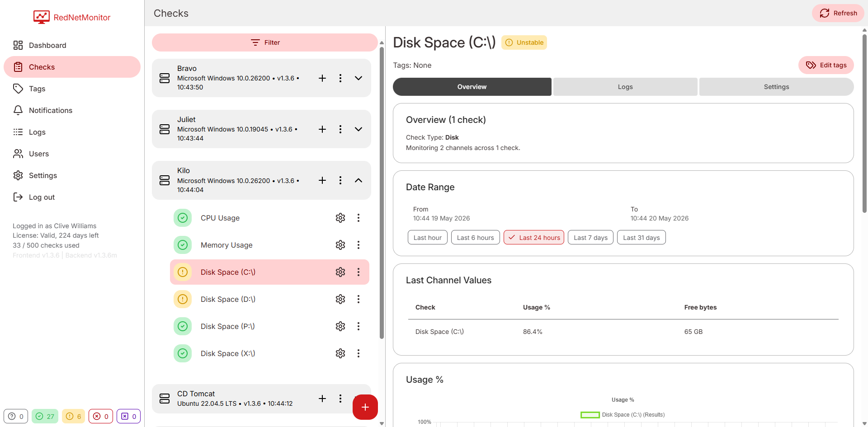Expand the Juliet host checks
Image resolution: width=868 pixels, height=427 pixels.
tap(359, 129)
